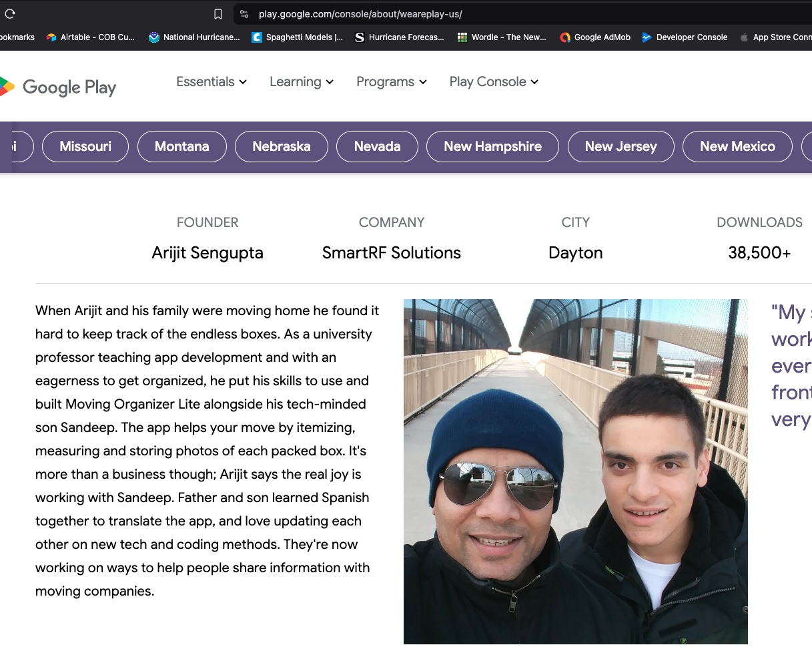Click the city value Dayton
This screenshot has width=812, height=651.
click(576, 252)
